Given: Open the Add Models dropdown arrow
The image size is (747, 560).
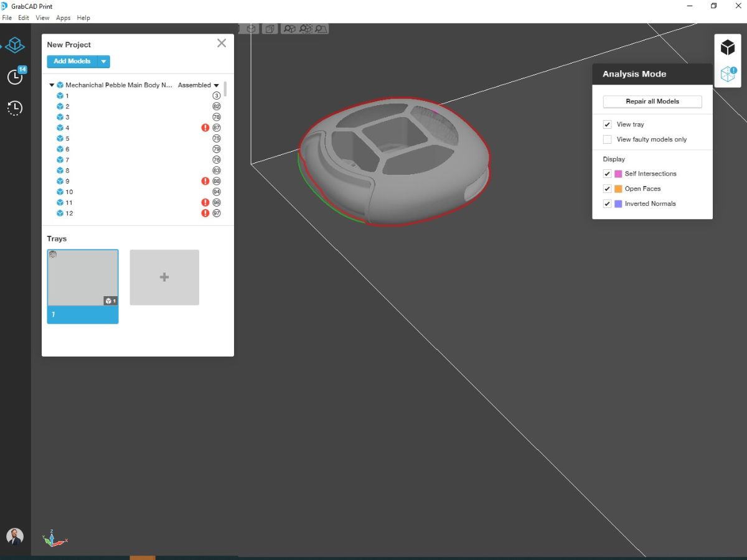Looking at the screenshot, I should click(104, 62).
